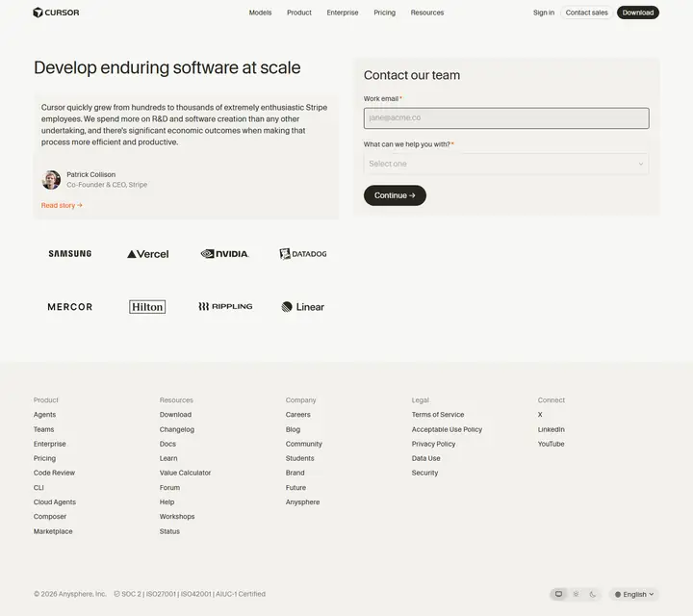Switch to light theme sun icon

click(576, 594)
